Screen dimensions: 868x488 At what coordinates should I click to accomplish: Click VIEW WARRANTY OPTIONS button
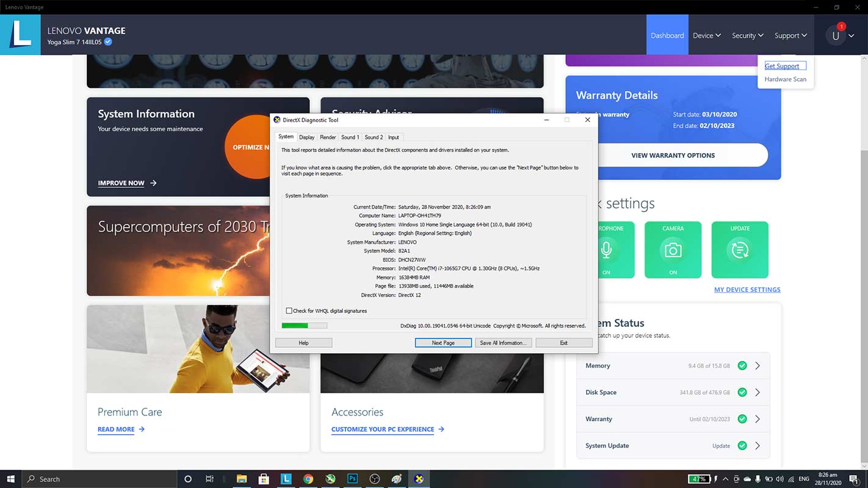pos(673,156)
